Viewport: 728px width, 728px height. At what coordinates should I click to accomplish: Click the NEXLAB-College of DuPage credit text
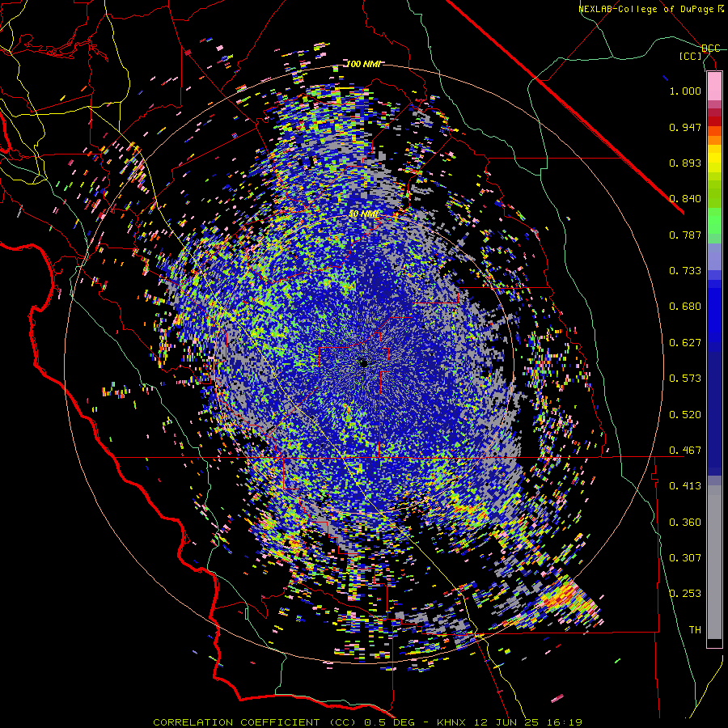[x=646, y=9]
